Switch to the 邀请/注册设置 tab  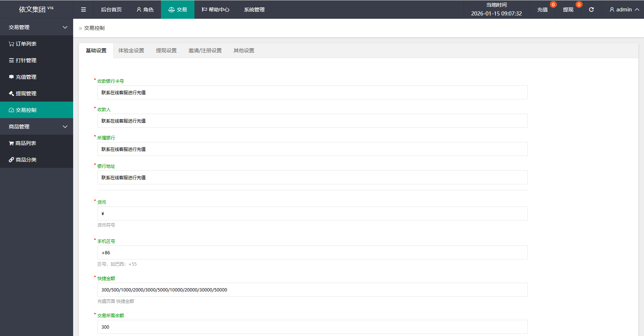click(205, 50)
